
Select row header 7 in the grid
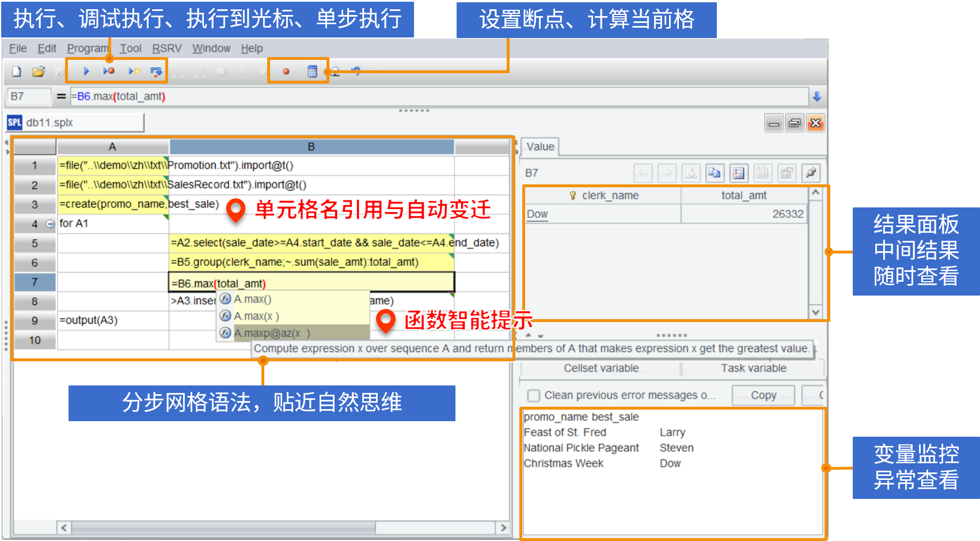[35, 282]
